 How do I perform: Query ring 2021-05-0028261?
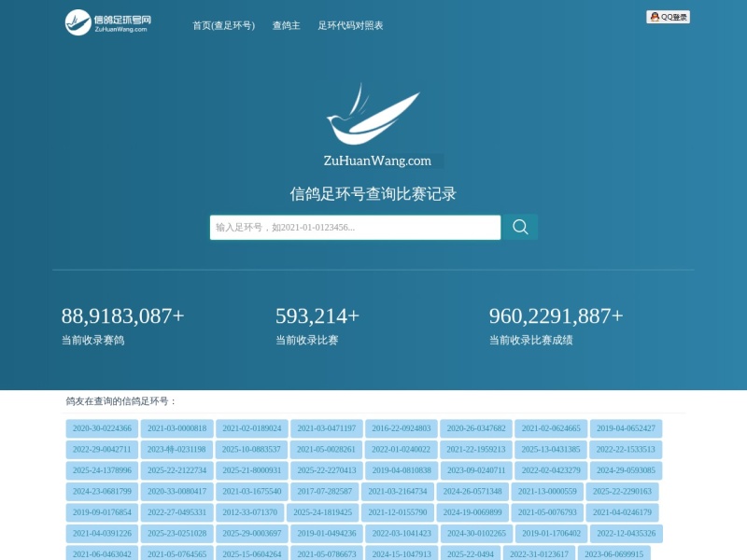point(326,450)
